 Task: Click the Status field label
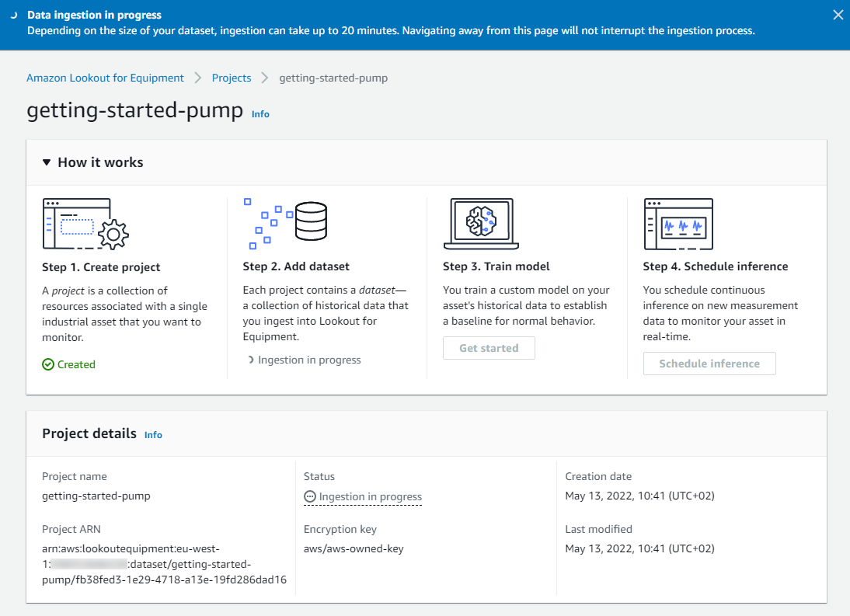pos(319,476)
